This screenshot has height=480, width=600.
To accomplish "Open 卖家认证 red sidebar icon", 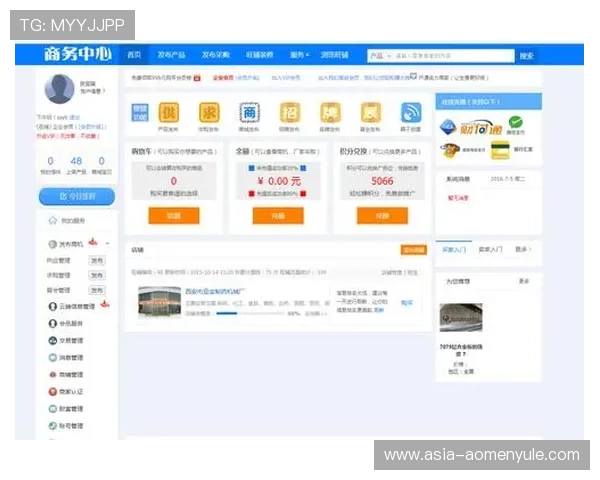I will pos(52,392).
